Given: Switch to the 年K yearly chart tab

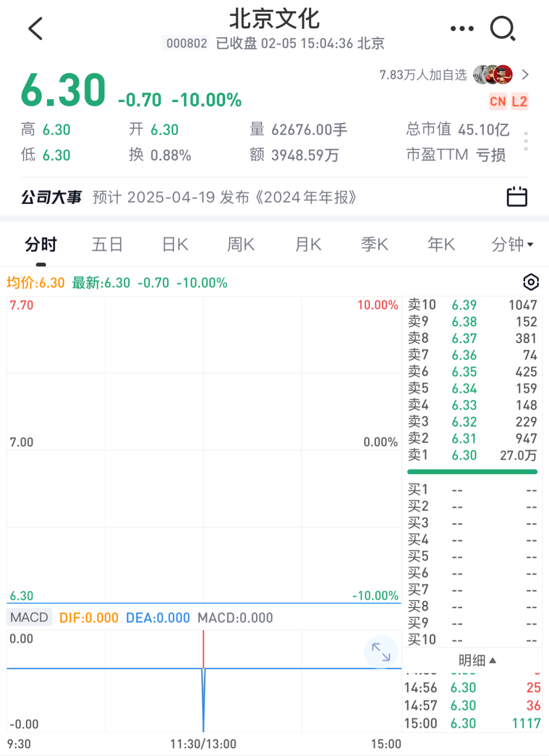Looking at the screenshot, I should [x=441, y=245].
